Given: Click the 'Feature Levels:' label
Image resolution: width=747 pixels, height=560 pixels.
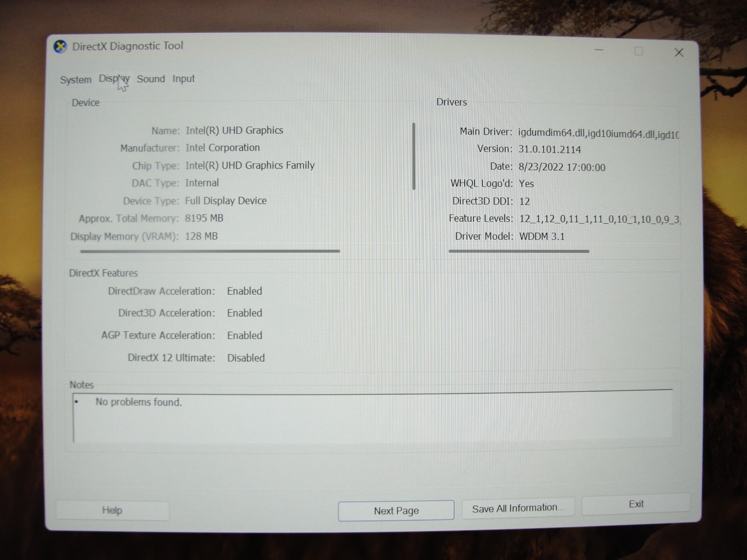Looking at the screenshot, I should click(x=481, y=218).
